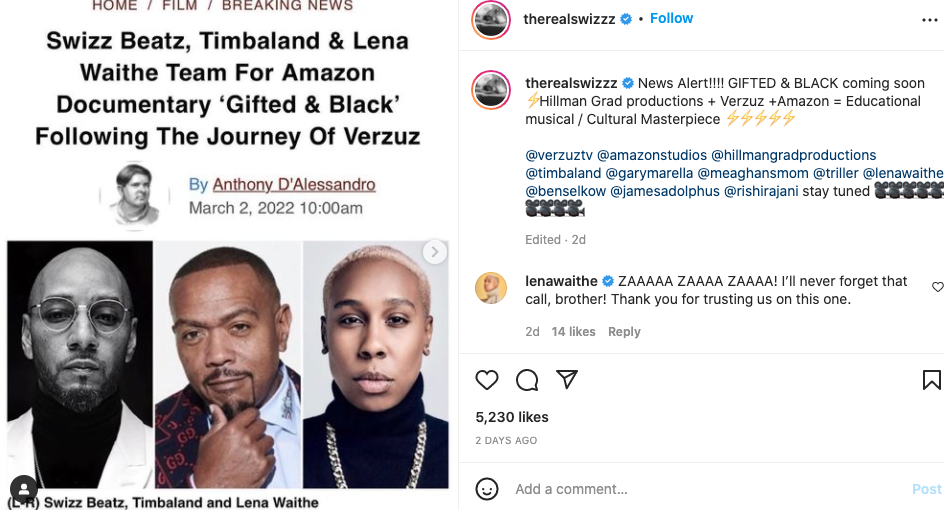Open the @hillmangradproductions mention
Image resolution: width=944 pixels, height=510 pixels.
coord(793,155)
